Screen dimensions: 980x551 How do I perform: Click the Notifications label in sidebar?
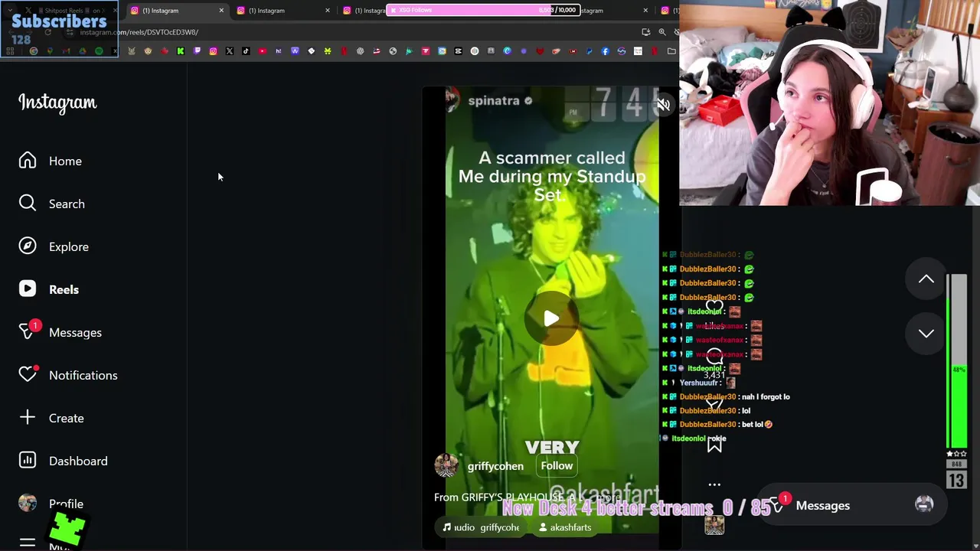click(x=83, y=376)
